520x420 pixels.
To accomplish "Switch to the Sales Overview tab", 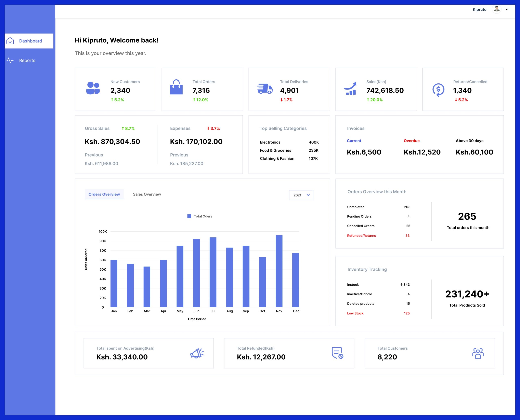I will [147, 194].
